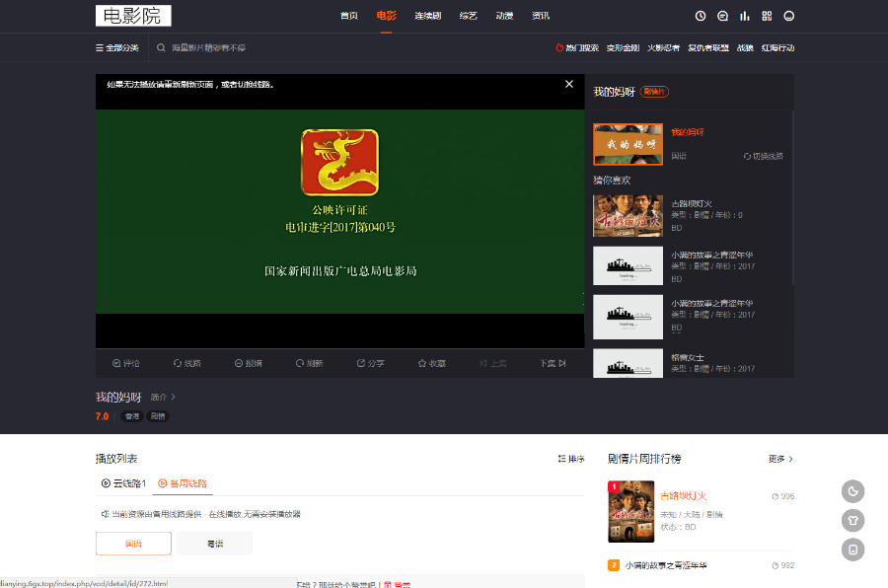The height and width of the screenshot is (588, 888).
Task: Play the 国语 version
Action: (x=133, y=544)
